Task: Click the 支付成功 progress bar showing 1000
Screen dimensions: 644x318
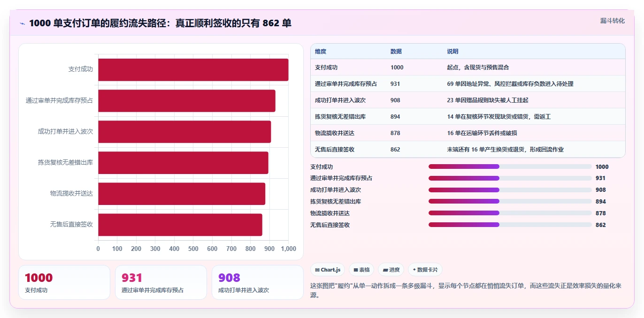Action: [x=510, y=167]
